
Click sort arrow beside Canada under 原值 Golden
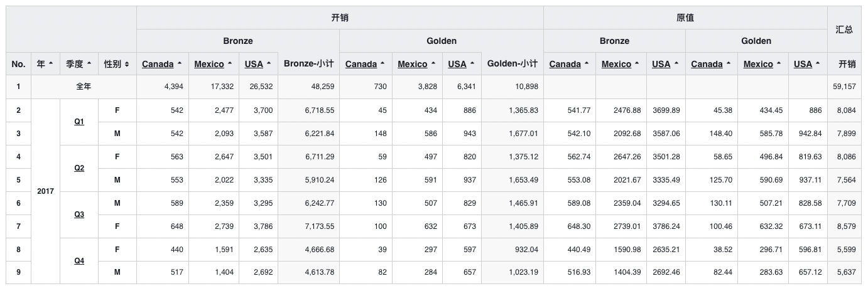729,64
